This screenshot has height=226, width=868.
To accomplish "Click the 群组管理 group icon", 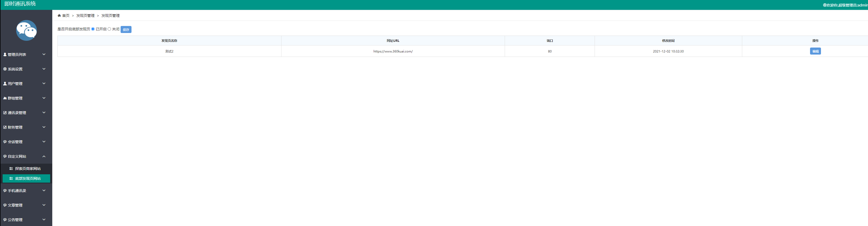I will (5, 98).
